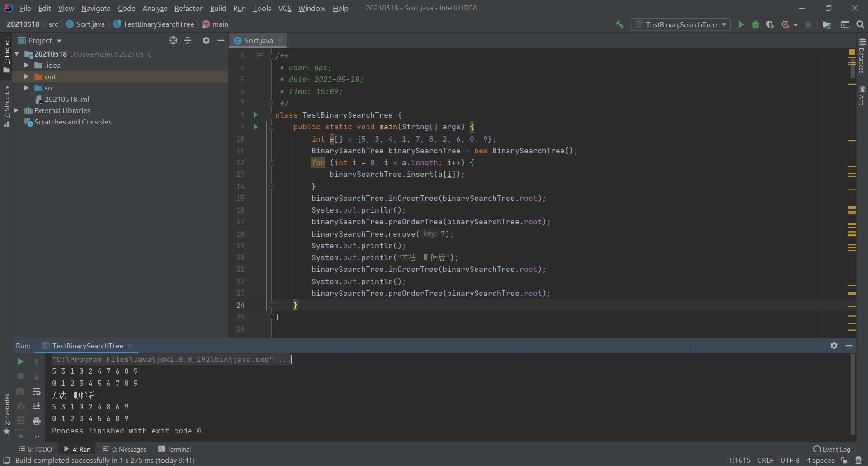Viewport: 868px width, 466px height.
Task: Click the Build project hammer icon
Action: pyautogui.click(x=619, y=24)
